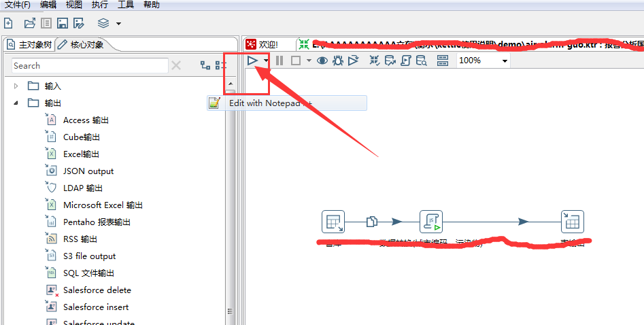The width and height of the screenshot is (644, 325).
Task: Preview the transformation with the eye icon
Action: (x=322, y=61)
